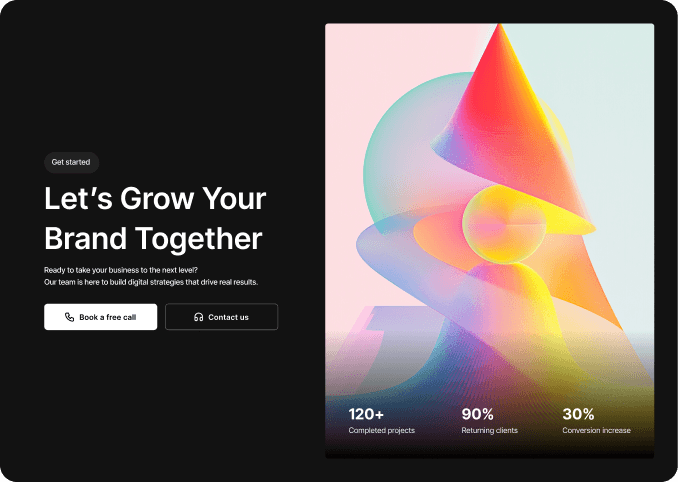
Task: Click the Conversion increase caption
Action: (x=596, y=431)
